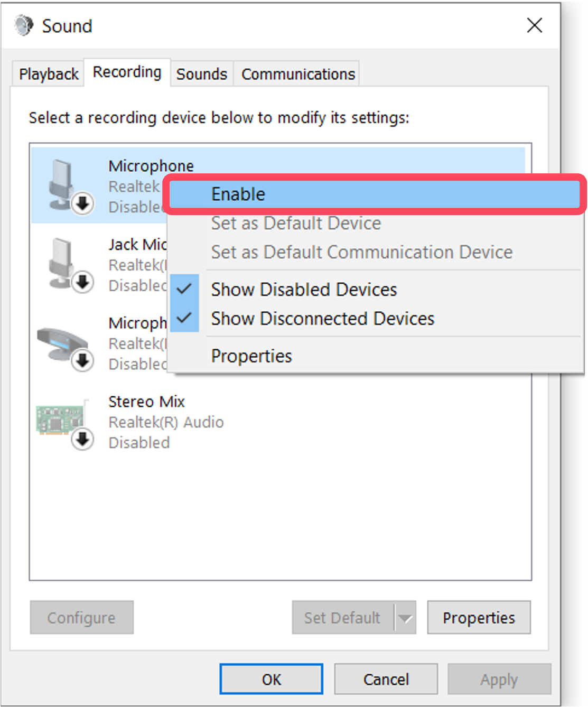Switch to the Playback tab
This screenshot has height=707, width=588.
pyautogui.click(x=49, y=74)
